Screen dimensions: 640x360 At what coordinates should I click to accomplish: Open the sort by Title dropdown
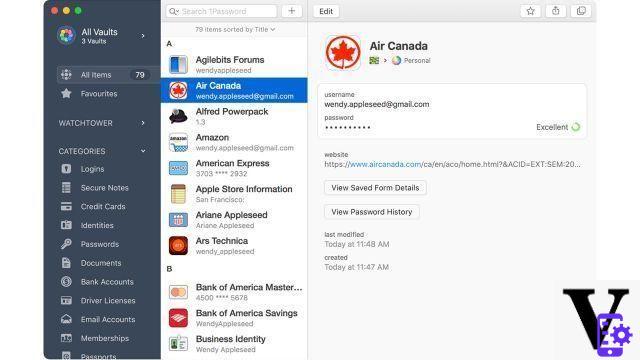click(235, 29)
